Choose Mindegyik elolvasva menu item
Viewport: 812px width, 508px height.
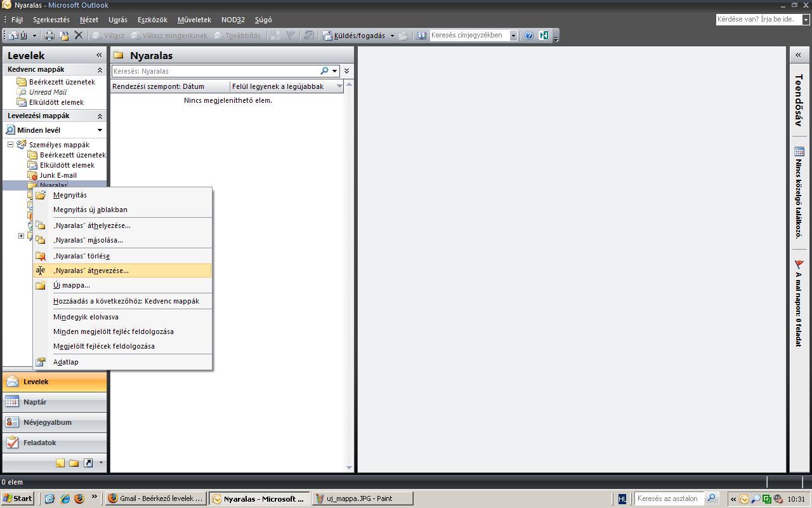click(x=122, y=317)
